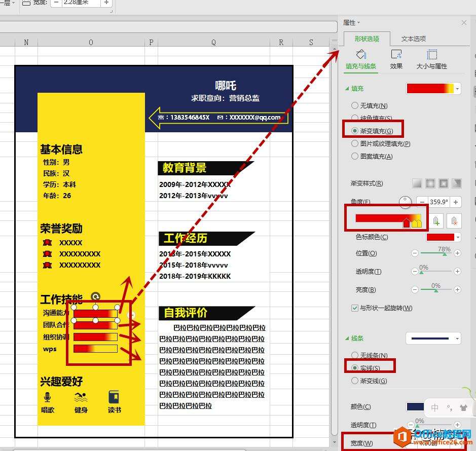Viewport: 476px width, 451px height.
Task: Select column Q header
Action: pyautogui.click(x=213, y=42)
